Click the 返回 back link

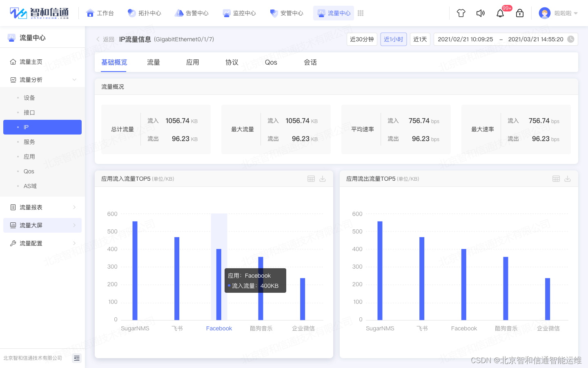pyautogui.click(x=105, y=39)
